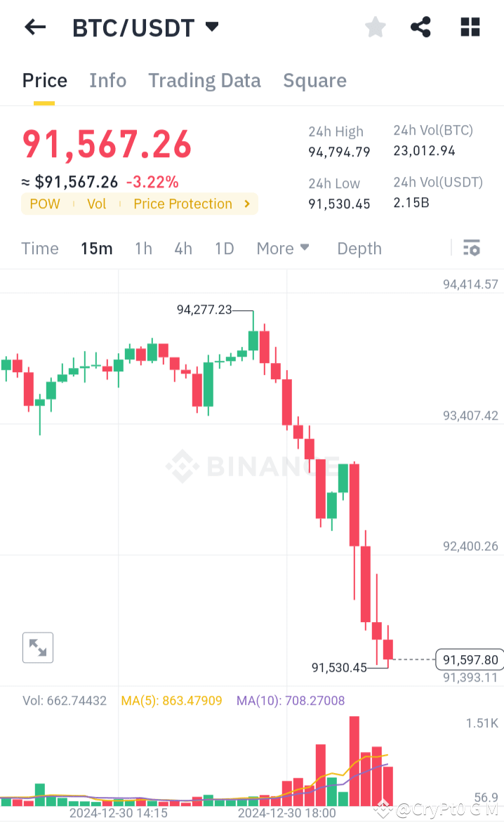Click the 91,597.80 current price tag
The image size is (504, 825).
(468, 660)
